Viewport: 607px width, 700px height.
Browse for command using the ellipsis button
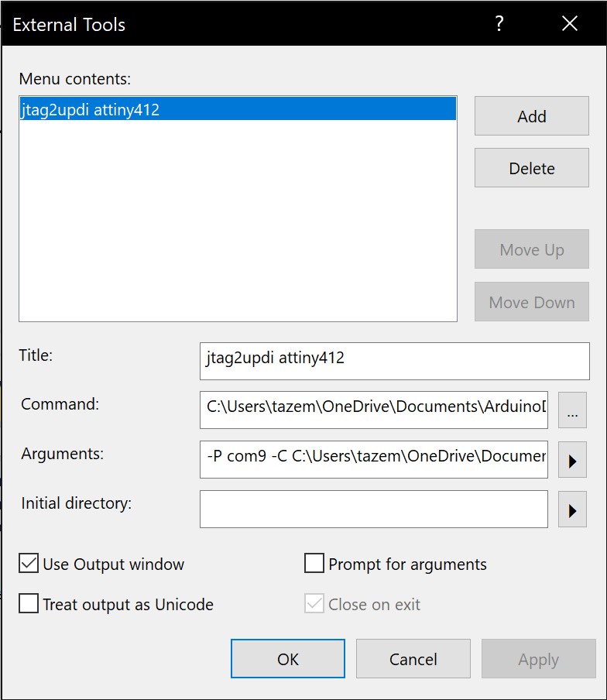click(x=572, y=410)
